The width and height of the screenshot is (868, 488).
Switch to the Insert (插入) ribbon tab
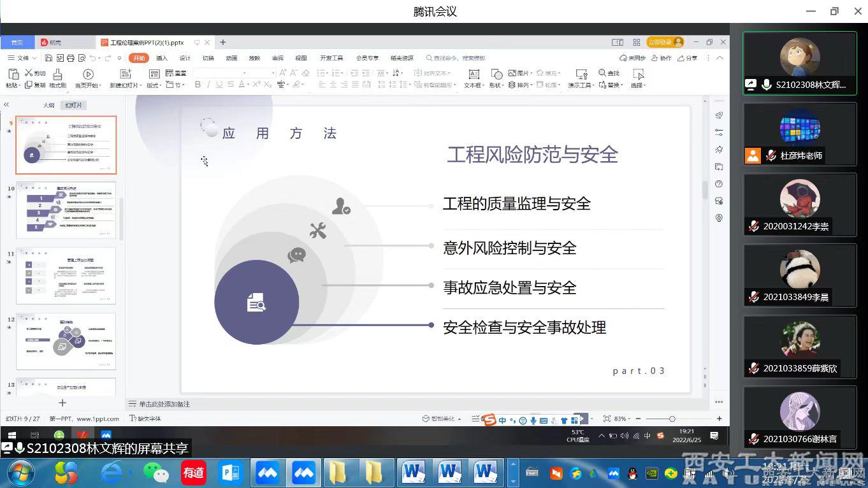click(162, 58)
